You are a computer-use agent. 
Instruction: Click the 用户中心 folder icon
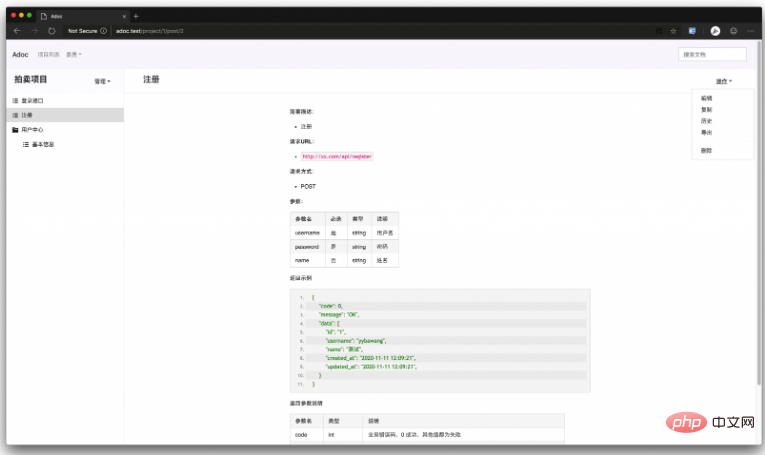15,130
